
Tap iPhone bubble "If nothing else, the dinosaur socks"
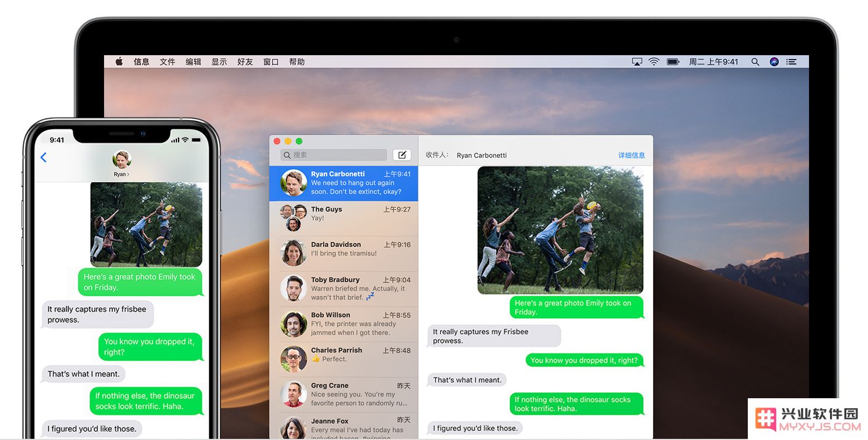tap(146, 401)
